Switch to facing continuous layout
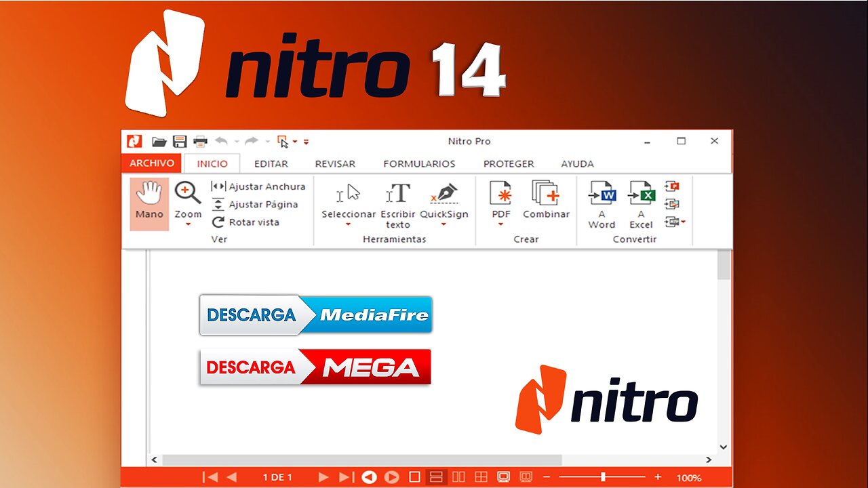This screenshot has width=868, height=488. (x=481, y=477)
